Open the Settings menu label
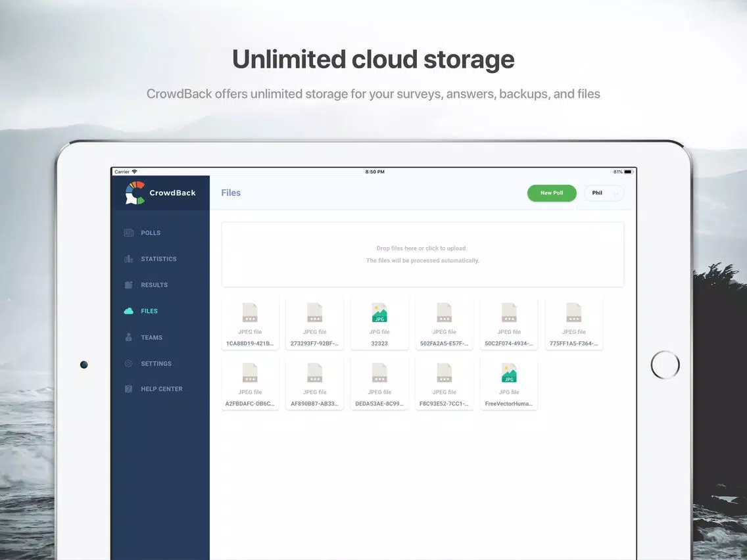Image resolution: width=747 pixels, height=560 pixels. click(x=157, y=363)
